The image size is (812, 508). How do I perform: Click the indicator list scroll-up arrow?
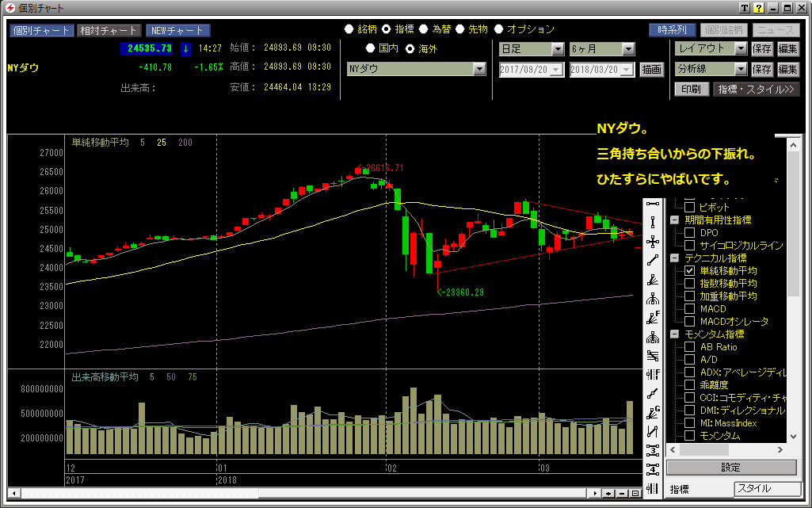pyautogui.click(x=793, y=146)
